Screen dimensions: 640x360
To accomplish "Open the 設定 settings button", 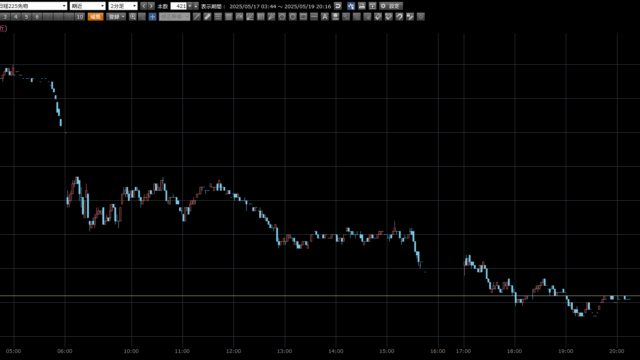I will tap(391, 6).
